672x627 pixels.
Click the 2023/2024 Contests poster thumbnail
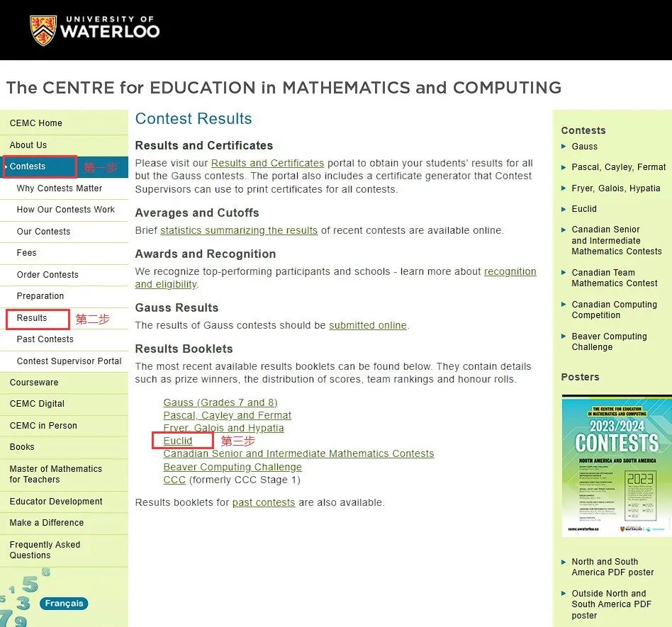(616, 465)
